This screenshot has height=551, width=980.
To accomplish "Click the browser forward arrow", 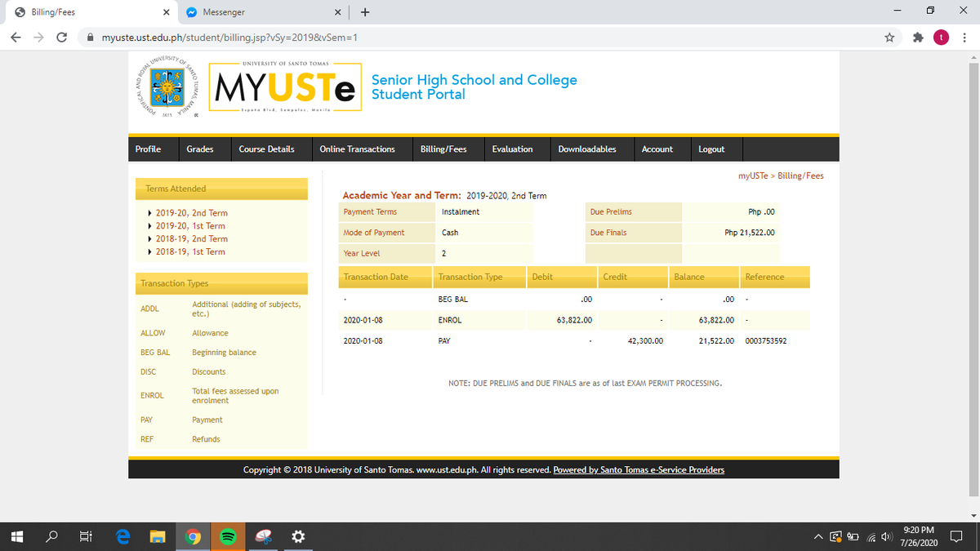I will tap(39, 38).
